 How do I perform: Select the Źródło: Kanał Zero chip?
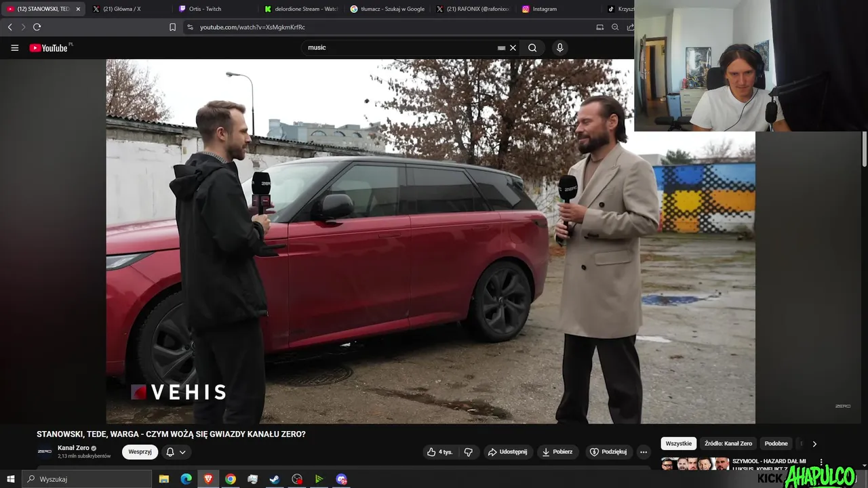[x=728, y=443]
